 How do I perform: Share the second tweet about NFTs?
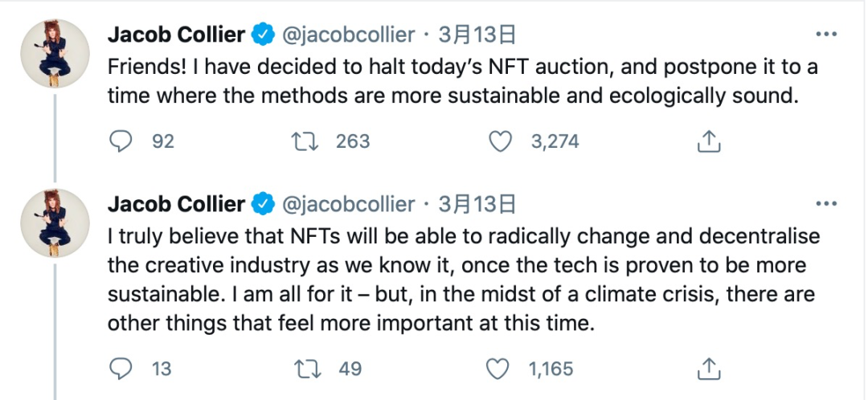coord(708,369)
